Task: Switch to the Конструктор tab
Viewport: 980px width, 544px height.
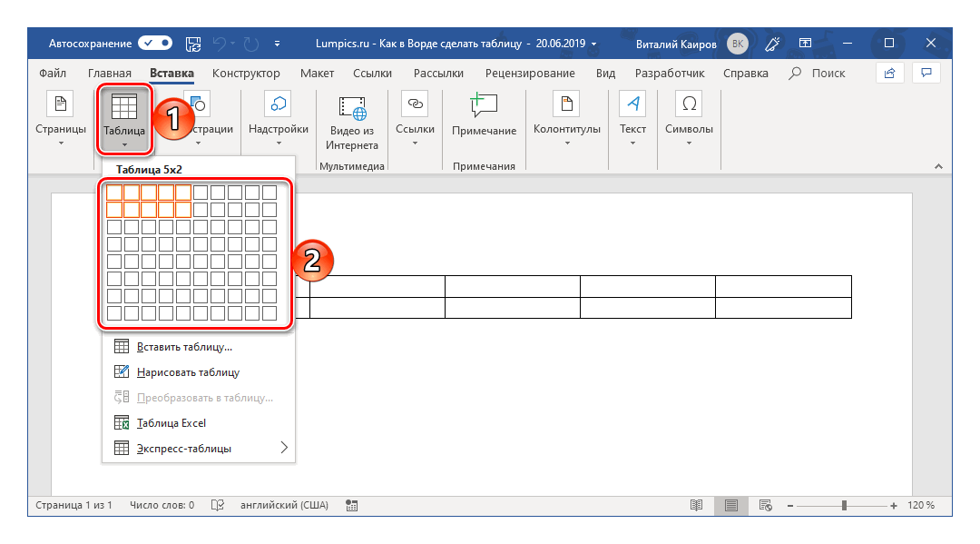Action: [x=246, y=74]
